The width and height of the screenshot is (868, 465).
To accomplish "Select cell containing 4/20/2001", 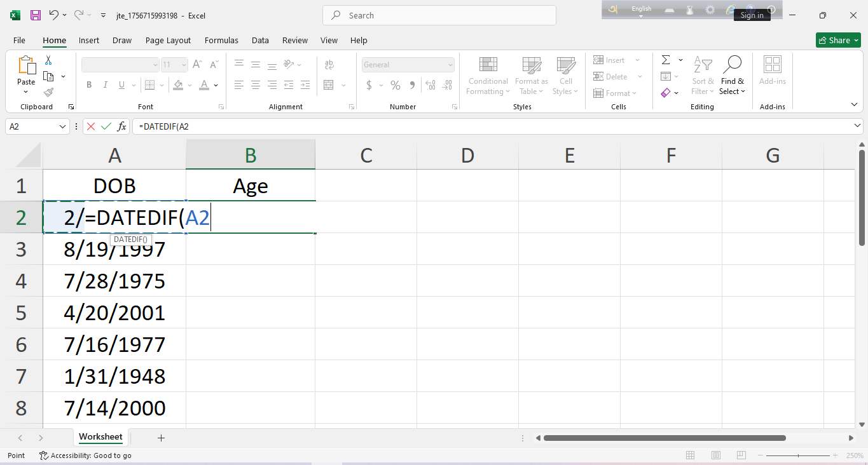I will pos(114,313).
